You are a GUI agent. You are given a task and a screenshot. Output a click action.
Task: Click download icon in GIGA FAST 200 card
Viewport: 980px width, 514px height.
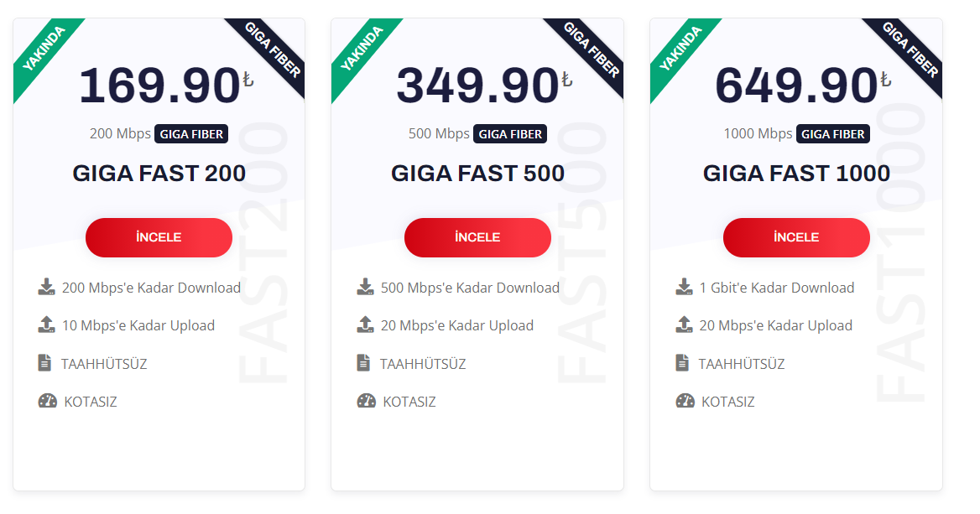click(46, 288)
